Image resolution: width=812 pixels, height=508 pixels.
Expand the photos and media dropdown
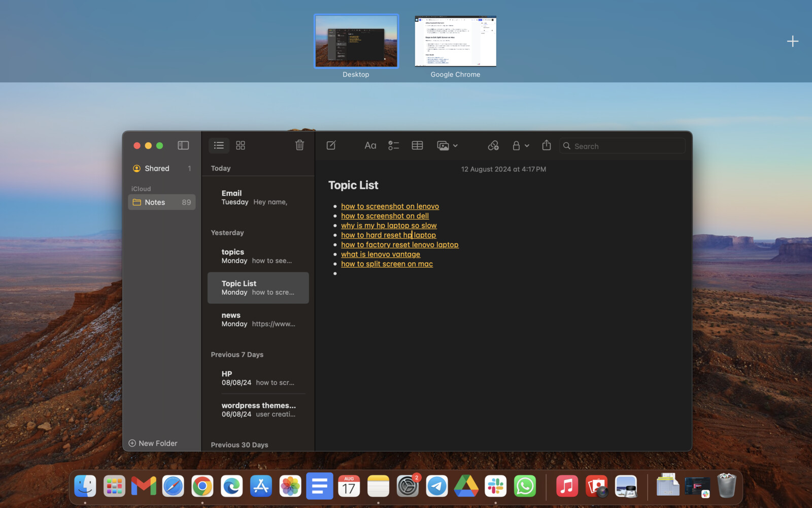[455, 145]
